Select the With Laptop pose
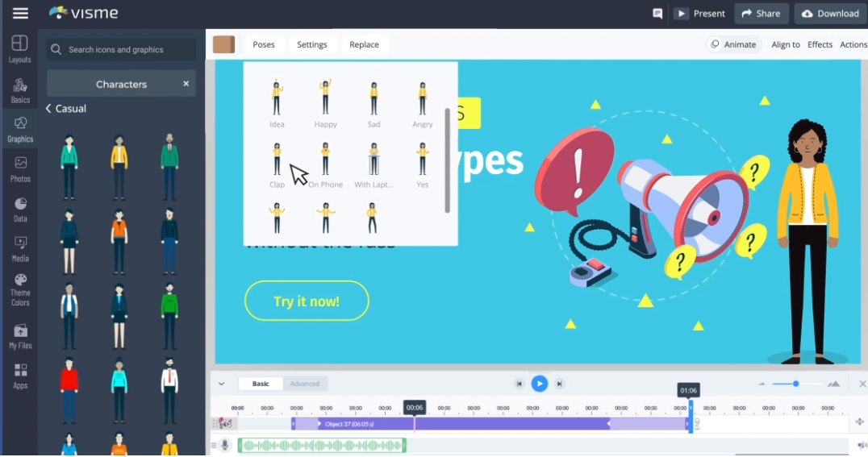This screenshot has height=457, width=868. 373,165
